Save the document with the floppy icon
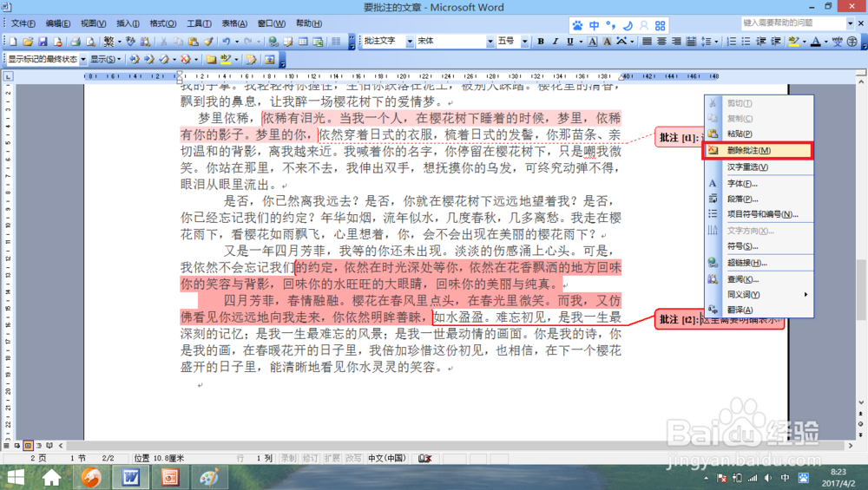This screenshot has width=868, height=490. (43, 42)
